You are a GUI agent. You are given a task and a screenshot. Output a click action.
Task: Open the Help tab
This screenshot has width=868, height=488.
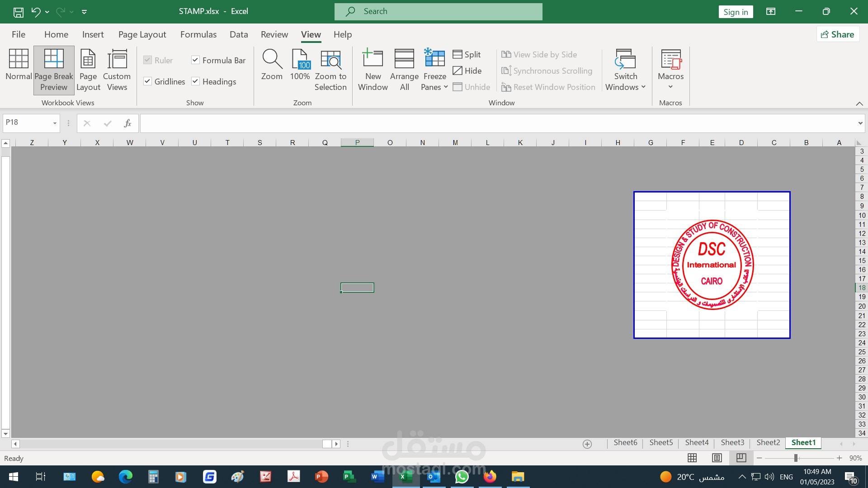click(343, 34)
